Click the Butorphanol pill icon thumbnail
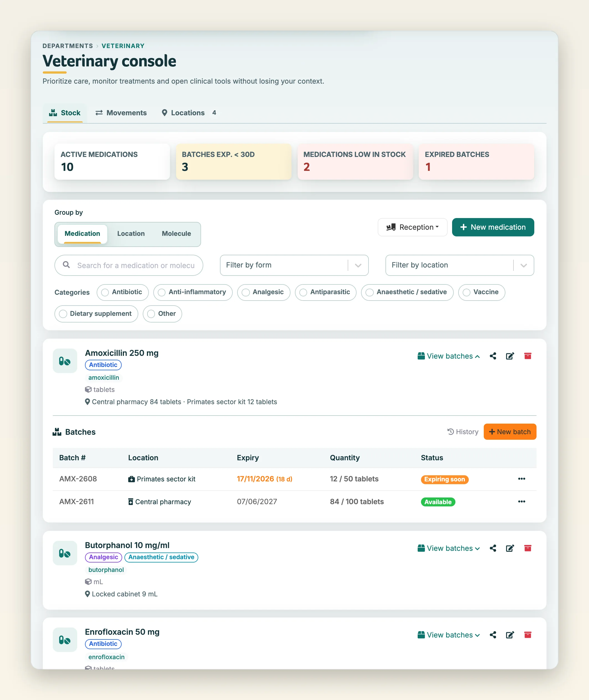 (65, 553)
